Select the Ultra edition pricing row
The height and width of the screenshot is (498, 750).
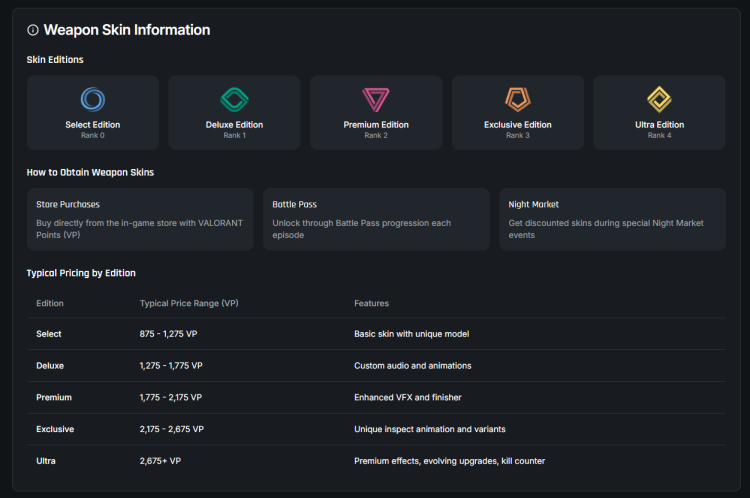pos(375,461)
